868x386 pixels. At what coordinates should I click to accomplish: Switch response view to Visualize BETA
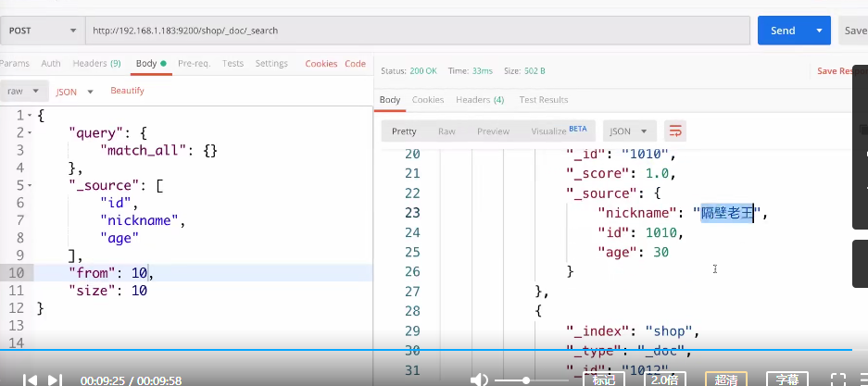pyautogui.click(x=559, y=131)
